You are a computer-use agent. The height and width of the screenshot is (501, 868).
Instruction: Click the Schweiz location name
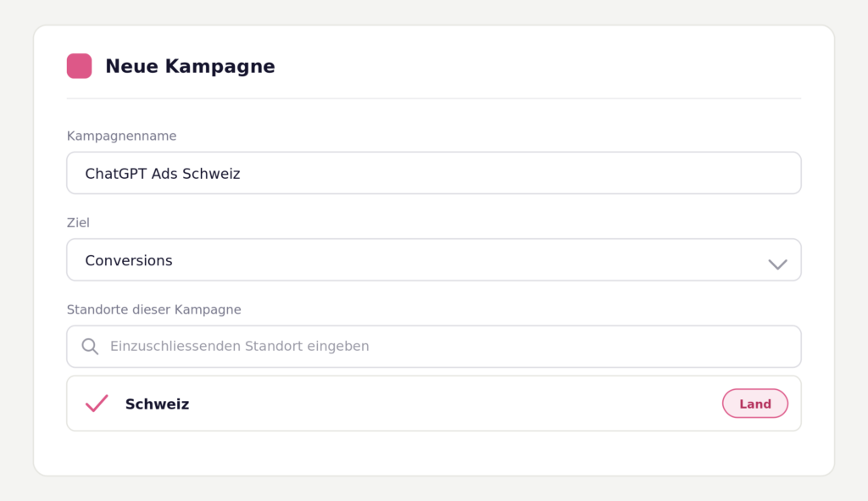(157, 404)
